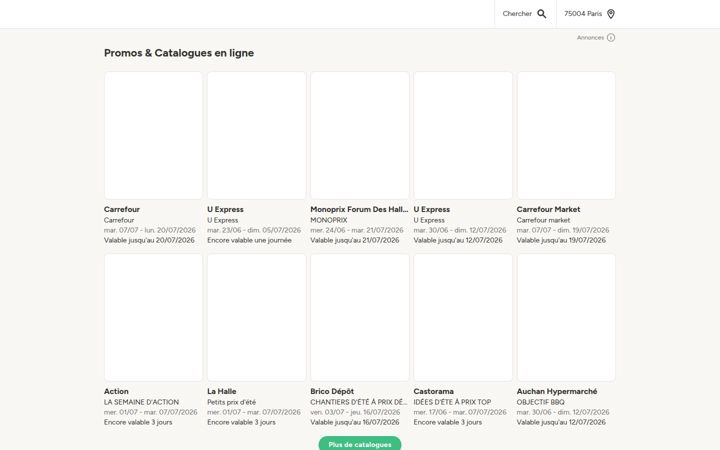
Task: Click the date range mer. 17/06 - mar. 07/07/2026
Action: click(460, 412)
